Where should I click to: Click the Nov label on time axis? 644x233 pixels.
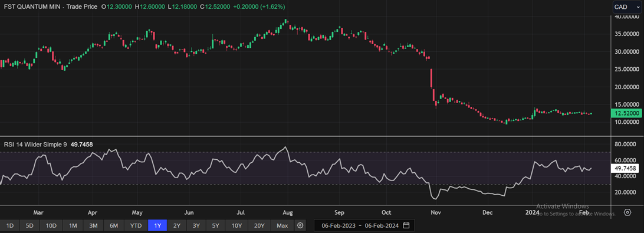(436, 213)
